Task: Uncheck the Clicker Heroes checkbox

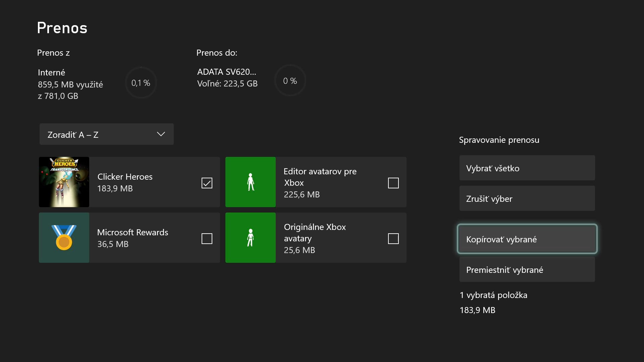Action: point(207,183)
